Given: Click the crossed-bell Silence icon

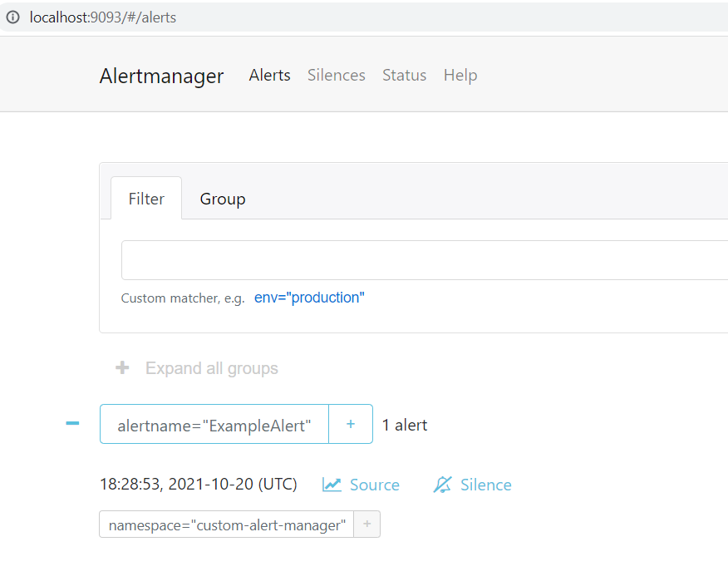Looking at the screenshot, I should [443, 484].
